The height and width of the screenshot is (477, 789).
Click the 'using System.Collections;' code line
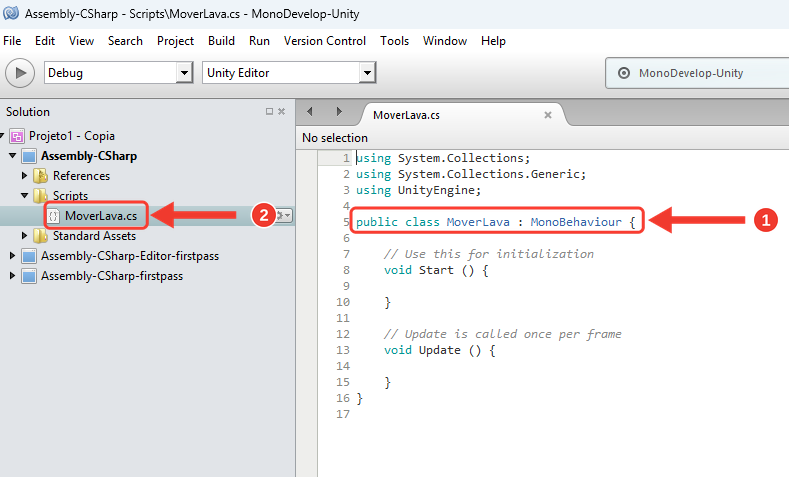pos(443,158)
